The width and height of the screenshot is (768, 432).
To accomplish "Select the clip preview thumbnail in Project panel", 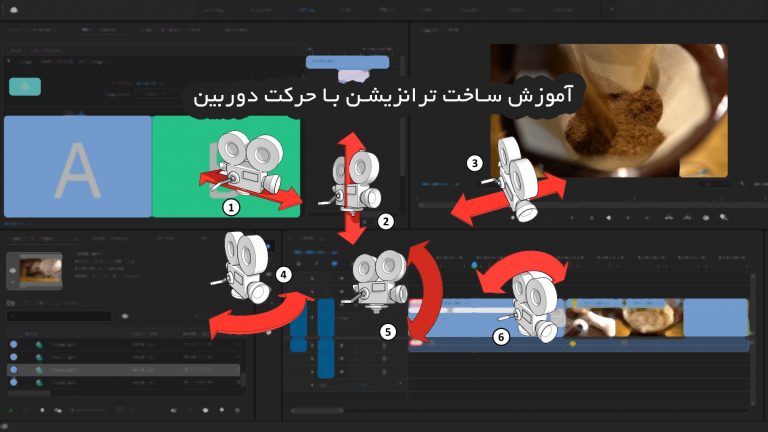I will tap(34, 271).
